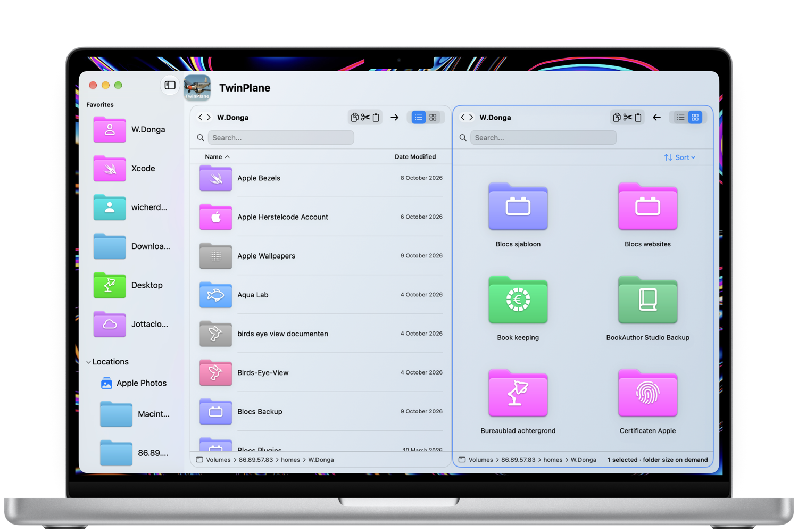Switch right pane to list view

click(681, 118)
